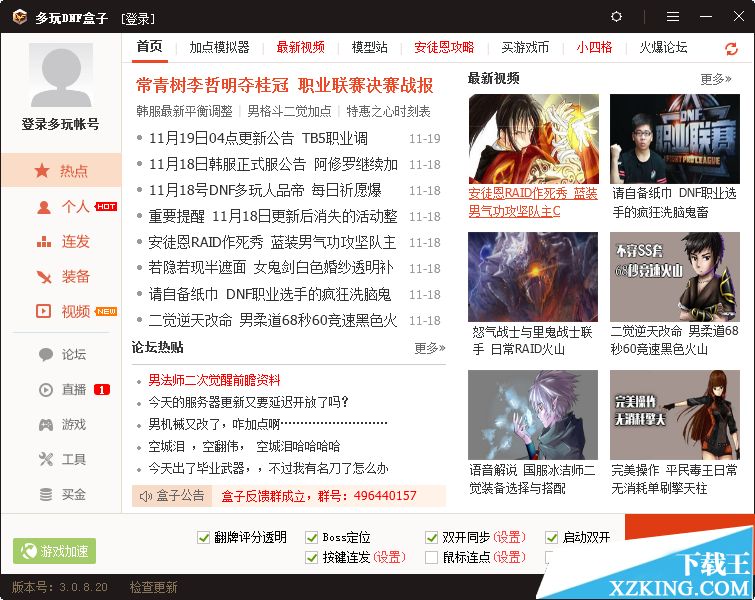Screen dimensions: 755x600
Task: Open video thumbnail 二觉逆天改命 男柔道
Action: (675, 277)
